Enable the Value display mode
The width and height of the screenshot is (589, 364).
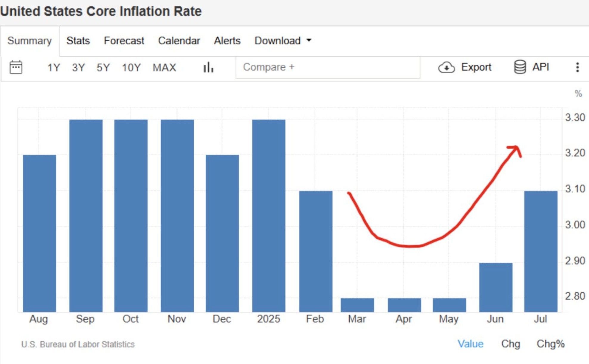click(472, 343)
